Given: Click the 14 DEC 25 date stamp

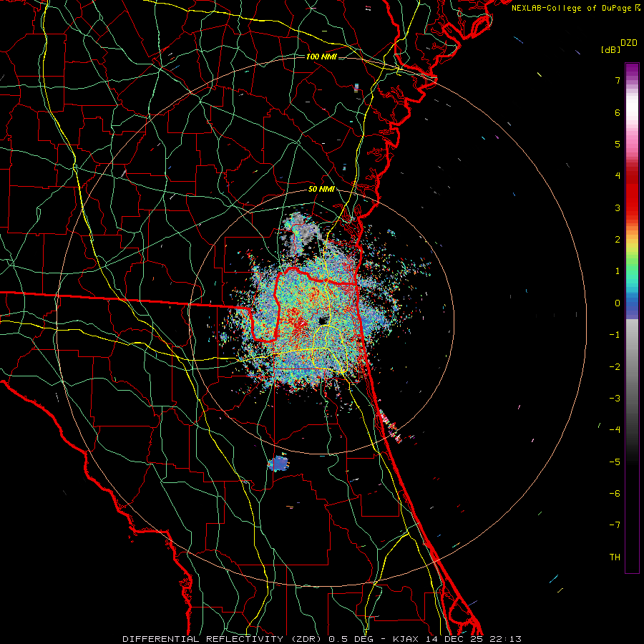Looking at the screenshot, I should pyautogui.click(x=456, y=639).
